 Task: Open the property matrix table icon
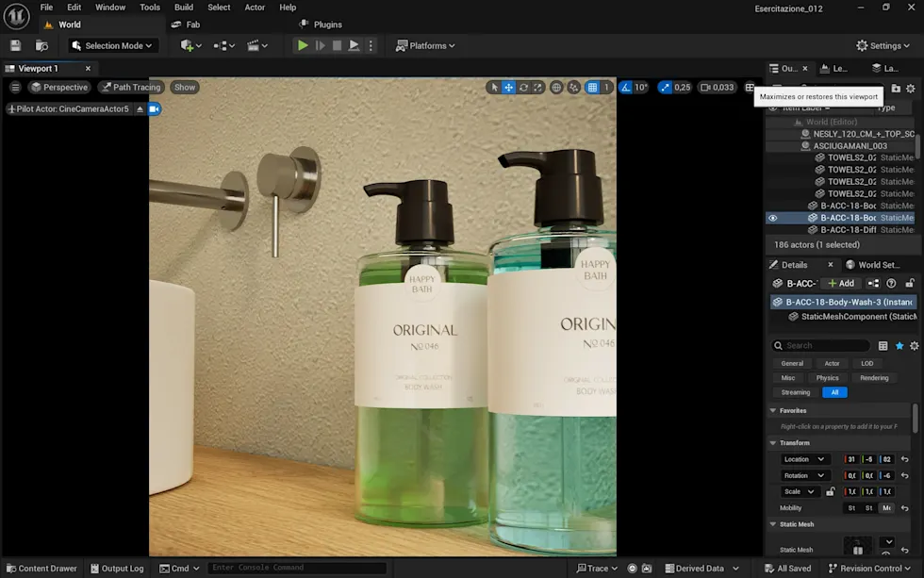click(x=883, y=346)
